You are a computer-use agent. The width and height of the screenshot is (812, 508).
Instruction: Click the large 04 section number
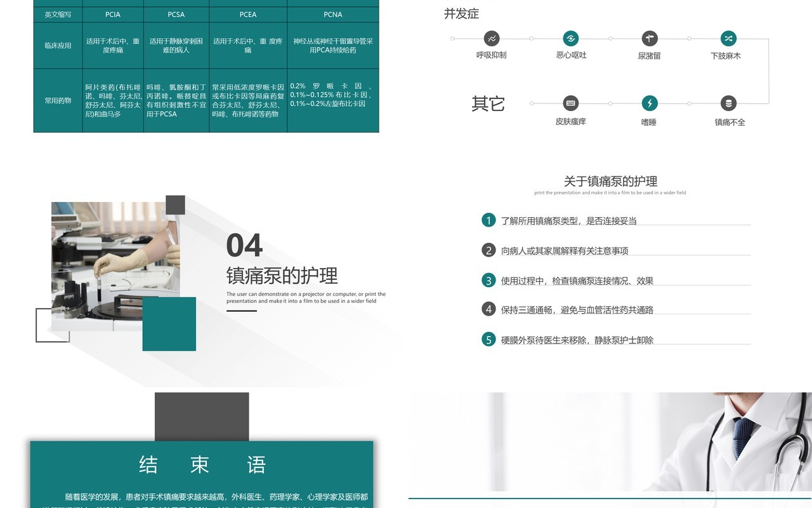click(x=244, y=246)
